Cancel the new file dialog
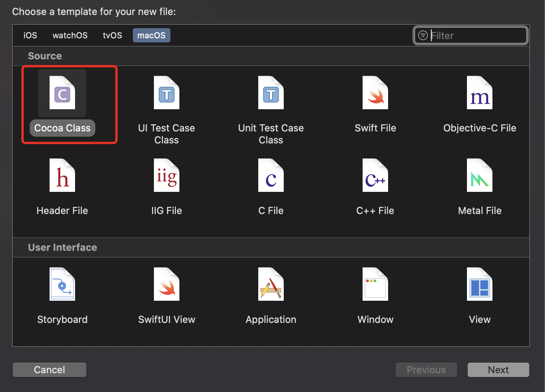Viewport: 545px width, 392px height. [50, 370]
